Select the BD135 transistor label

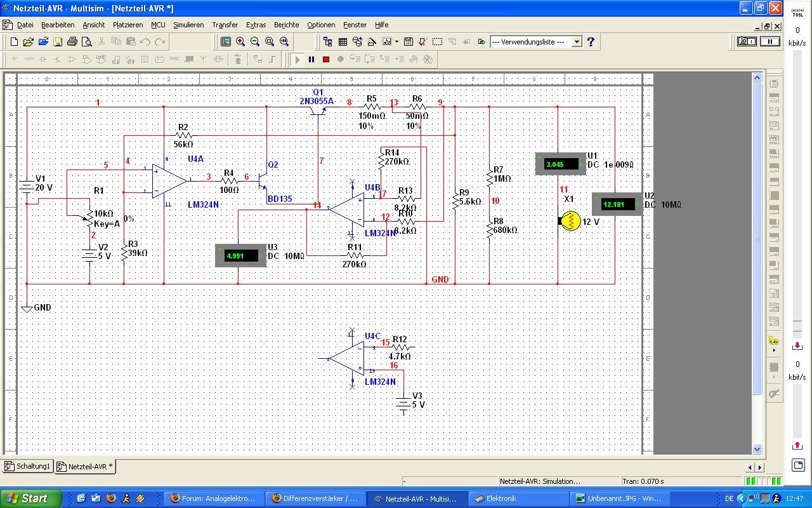[280, 199]
